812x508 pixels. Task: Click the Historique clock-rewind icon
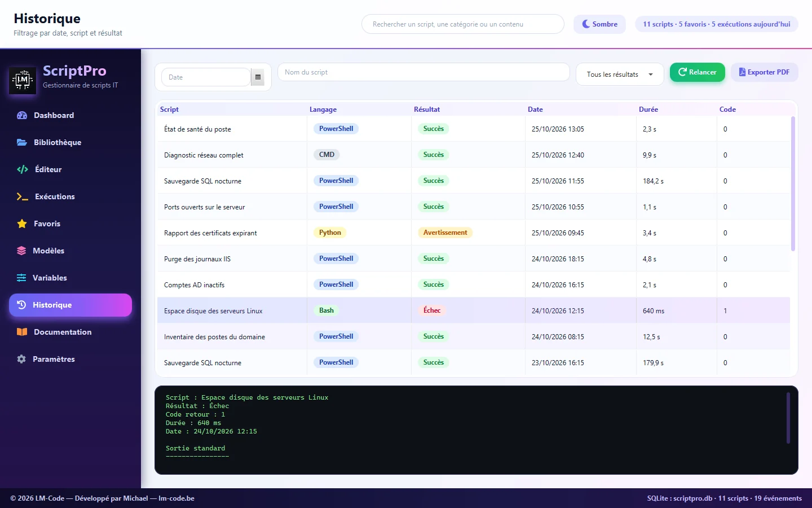[x=21, y=305]
